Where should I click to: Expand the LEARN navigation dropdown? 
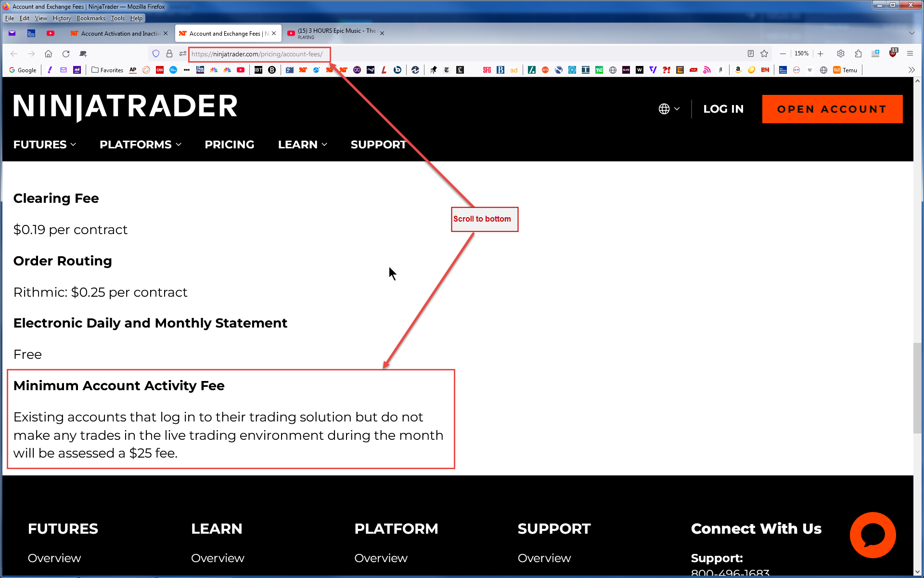tap(302, 144)
